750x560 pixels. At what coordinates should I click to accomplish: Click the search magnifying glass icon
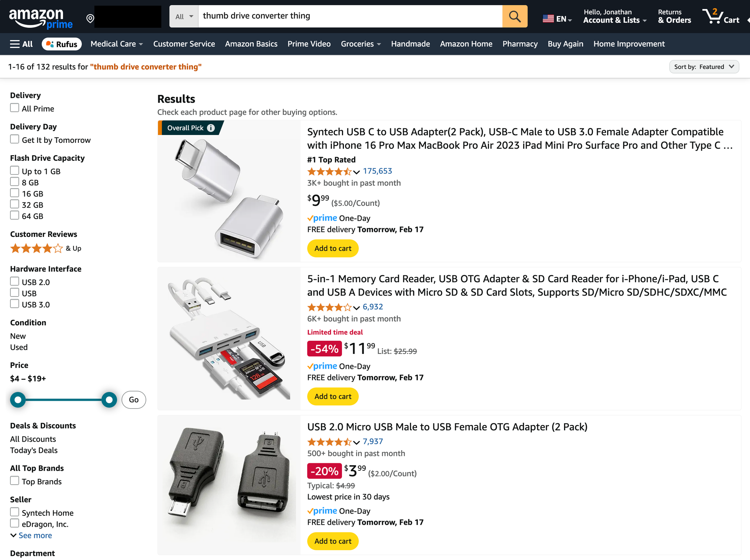(x=513, y=16)
